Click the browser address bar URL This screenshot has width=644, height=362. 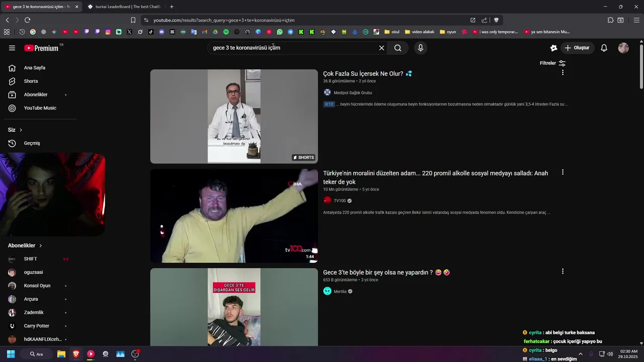pos(224,20)
